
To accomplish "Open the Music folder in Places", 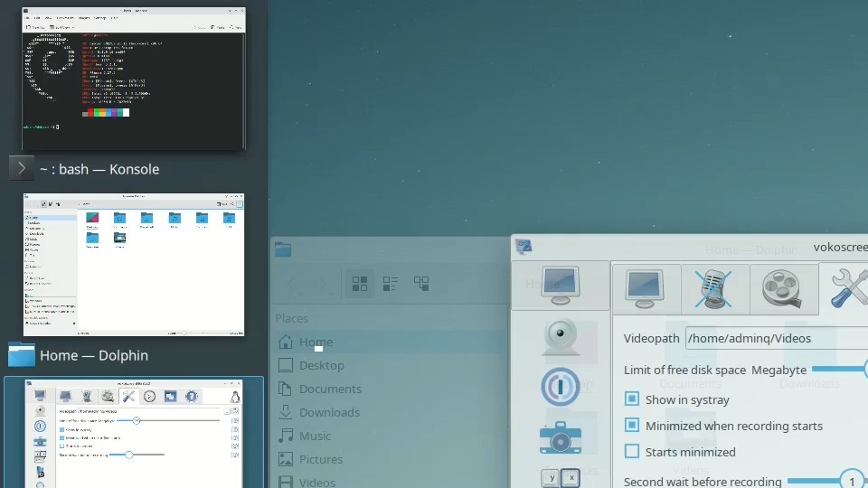I will tap(315, 436).
